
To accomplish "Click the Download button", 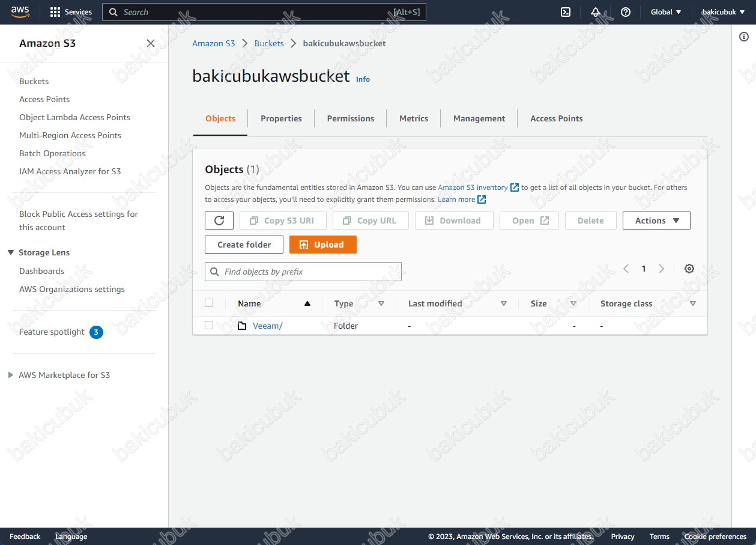I will [454, 221].
